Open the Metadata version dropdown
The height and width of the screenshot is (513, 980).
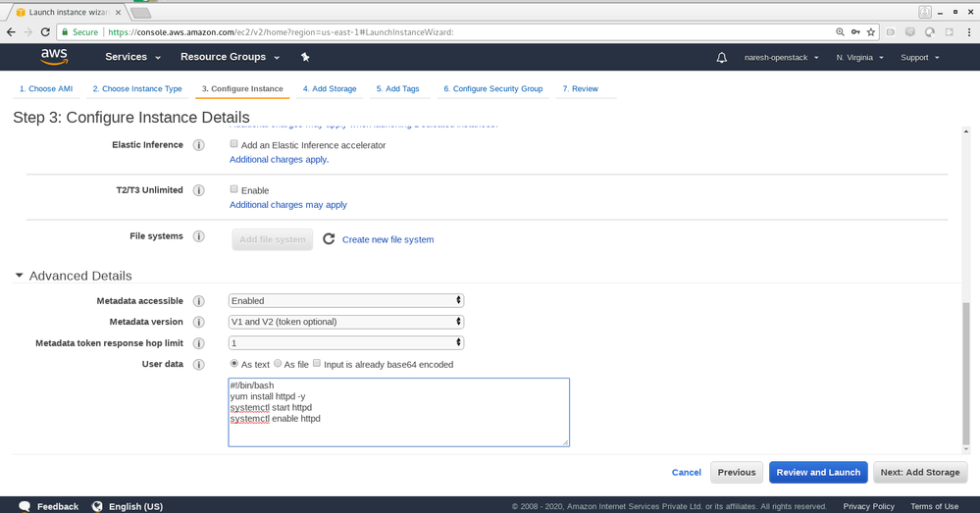click(345, 322)
